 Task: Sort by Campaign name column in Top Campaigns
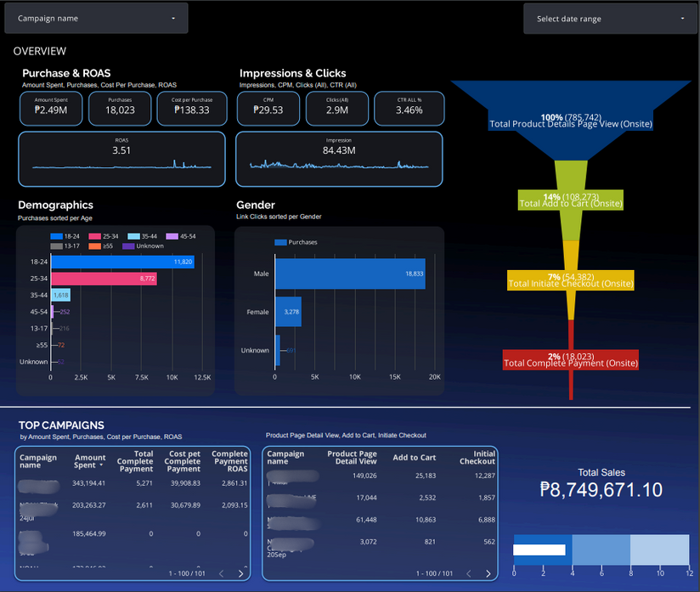(38, 461)
